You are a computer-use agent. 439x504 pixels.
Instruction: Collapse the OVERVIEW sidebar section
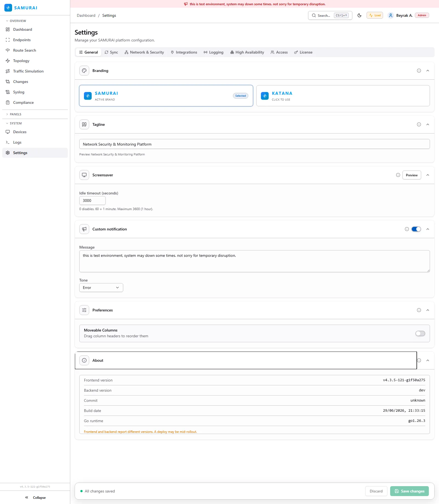16,21
